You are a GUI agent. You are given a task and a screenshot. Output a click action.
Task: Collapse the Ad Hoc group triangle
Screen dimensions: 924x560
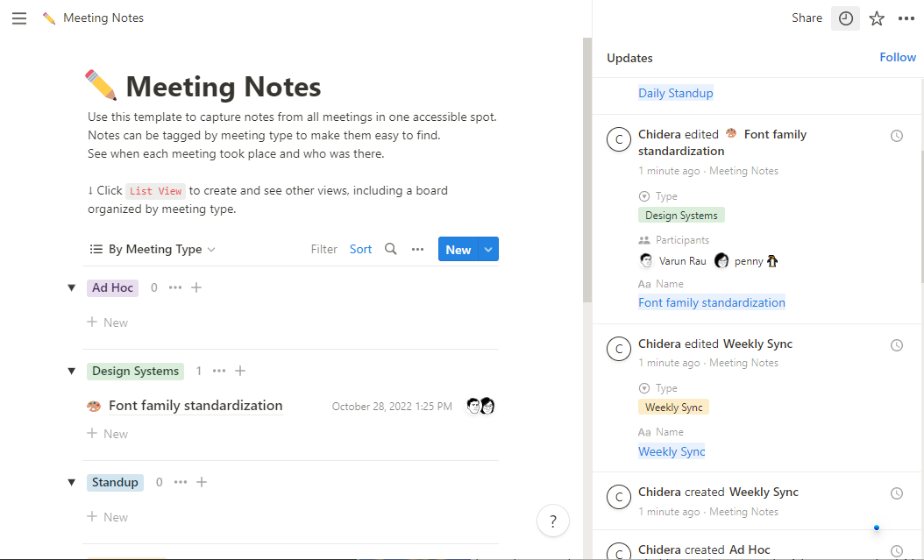(71, 288)
